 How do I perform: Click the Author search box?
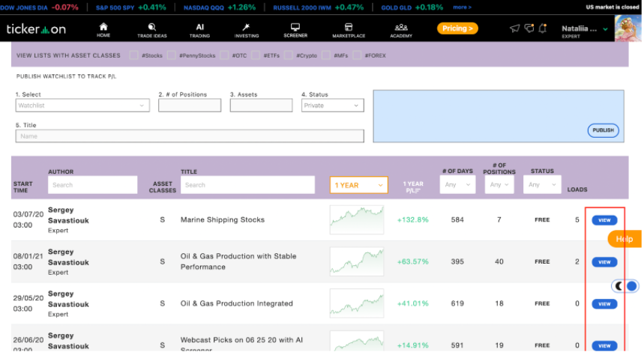coord(93,185)
